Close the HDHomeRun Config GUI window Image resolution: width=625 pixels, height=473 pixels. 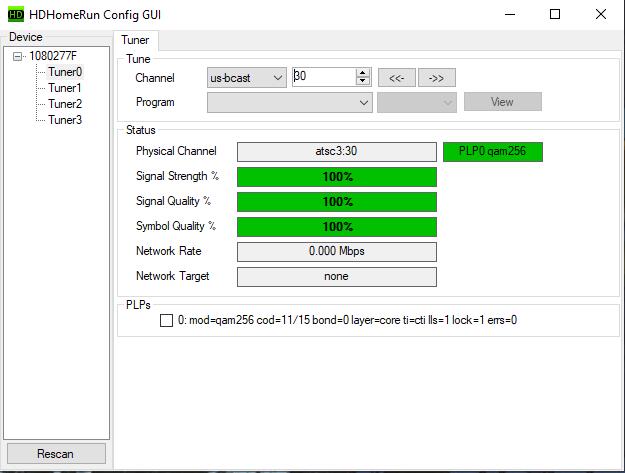(601, 14)
